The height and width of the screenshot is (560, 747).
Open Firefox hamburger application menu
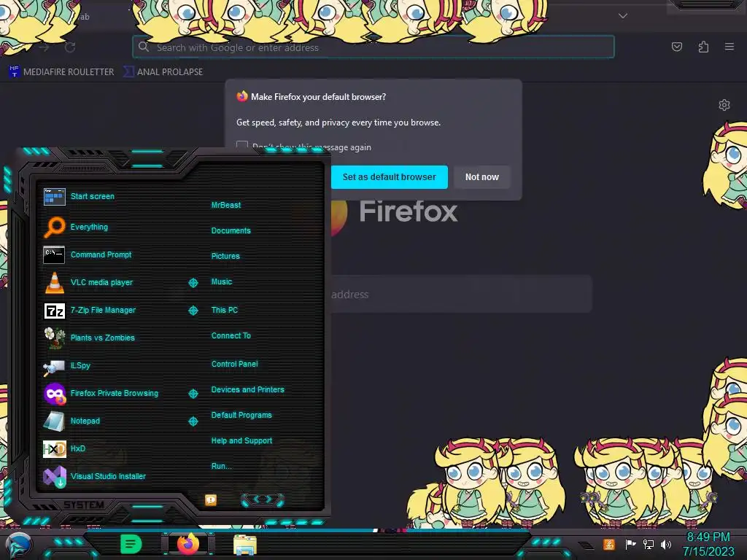pyautogui.click(x=729, y=47)
